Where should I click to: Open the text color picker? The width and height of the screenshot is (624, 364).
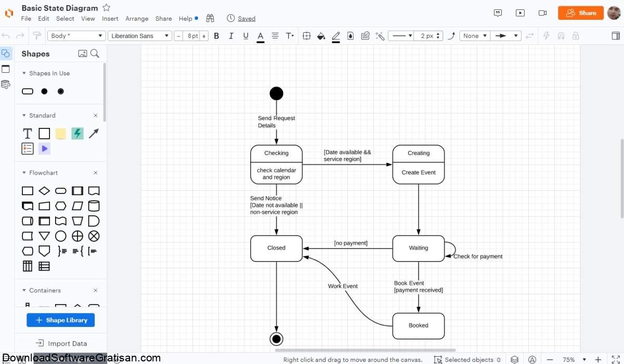tap(261, 36)
